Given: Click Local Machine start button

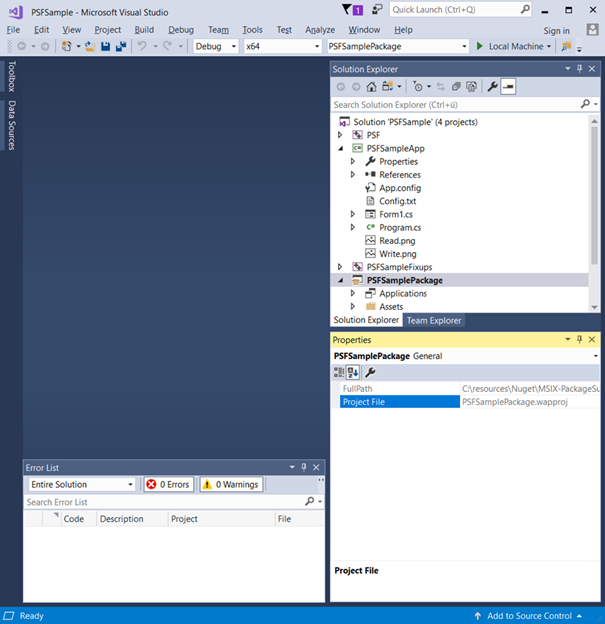Looking at the screenshot, I should pyautogui.click(x=513, y=47).
